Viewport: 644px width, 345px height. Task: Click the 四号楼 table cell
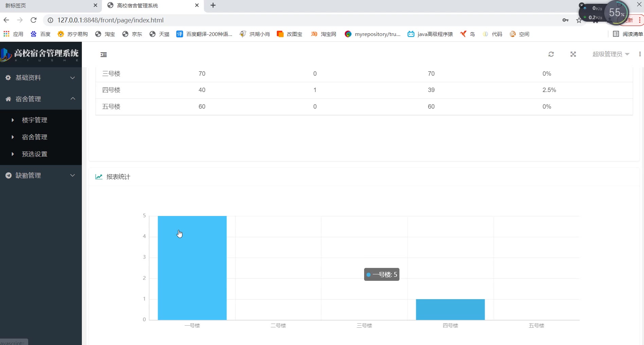[x=111, y=90]
